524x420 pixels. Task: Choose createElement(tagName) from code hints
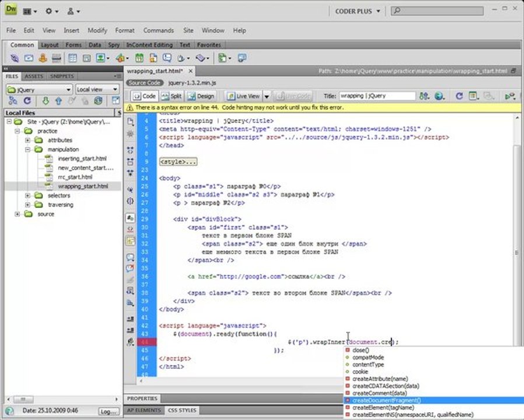pos(383,408)
